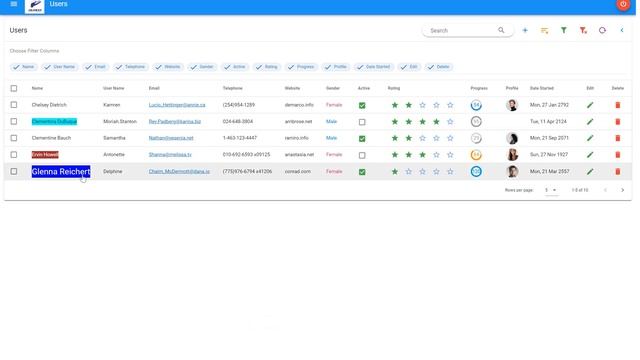Toggle the Email filter chip

coord(96,67)
